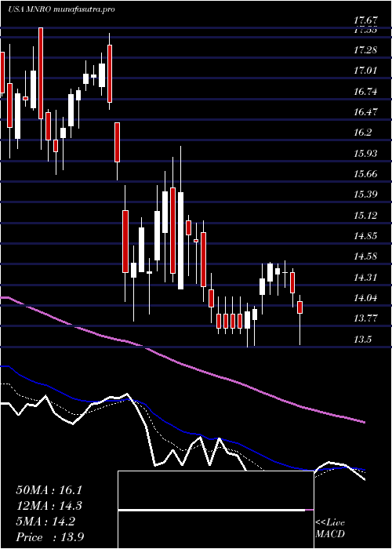Click the 13.77 price axis label
Image resolution: width=392 pixels, height=549 pixels.
(365, 318)
